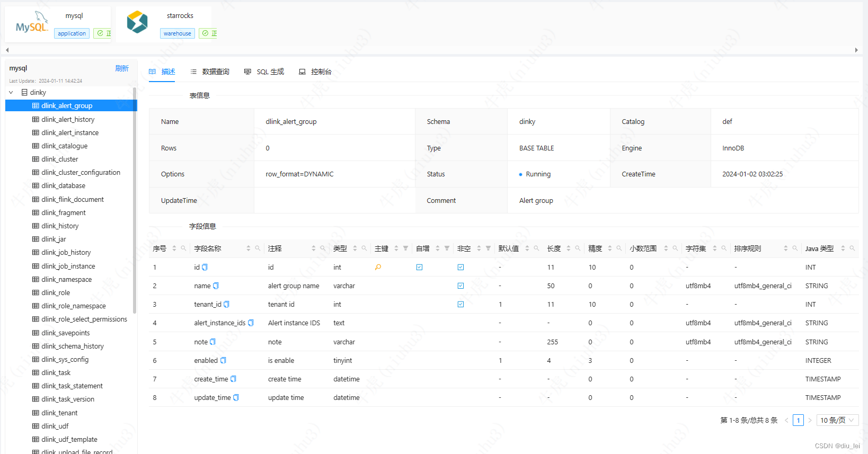Sort the 精度 column
This screenshot has height=454, width=868.
tap(609, 248)
